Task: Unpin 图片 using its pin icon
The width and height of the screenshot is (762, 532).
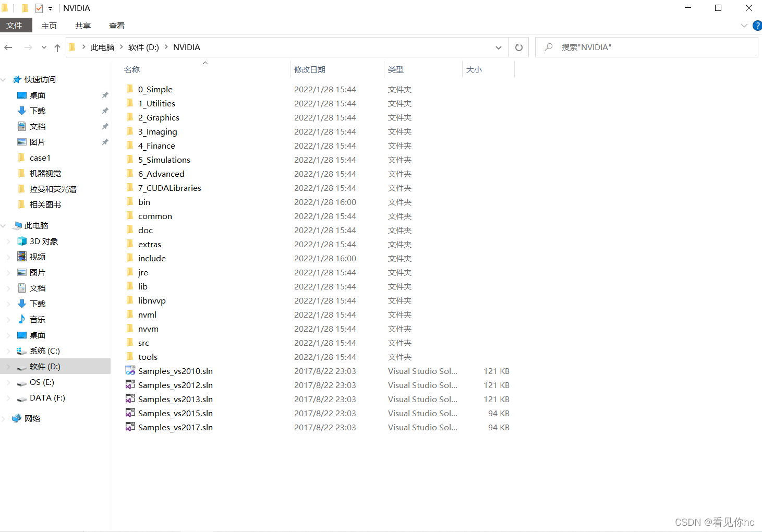Action: [x=105, y=142]
